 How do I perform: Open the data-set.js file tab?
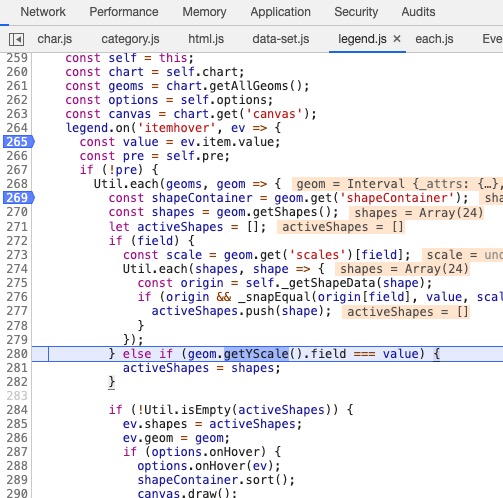coord(281,39)
